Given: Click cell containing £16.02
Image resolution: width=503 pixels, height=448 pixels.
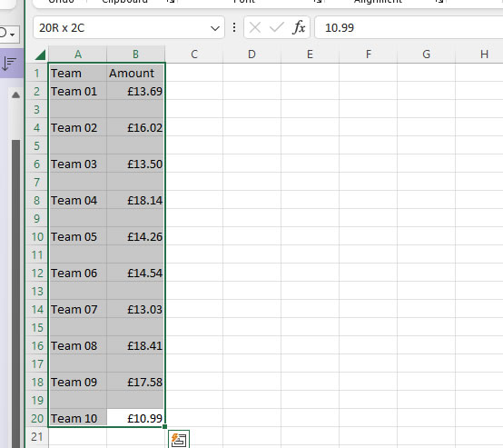Looking at the screenshot, I should coord(135,128).
